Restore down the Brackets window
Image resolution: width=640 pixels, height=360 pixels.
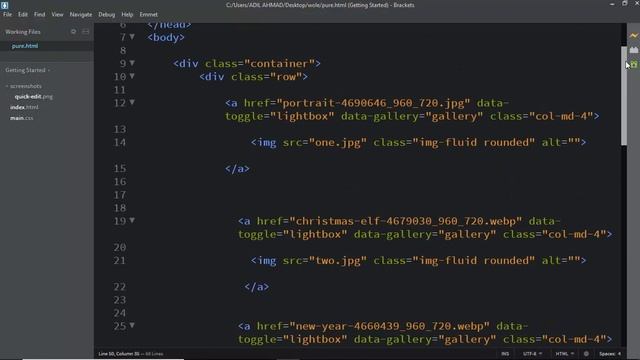point(624,4)
